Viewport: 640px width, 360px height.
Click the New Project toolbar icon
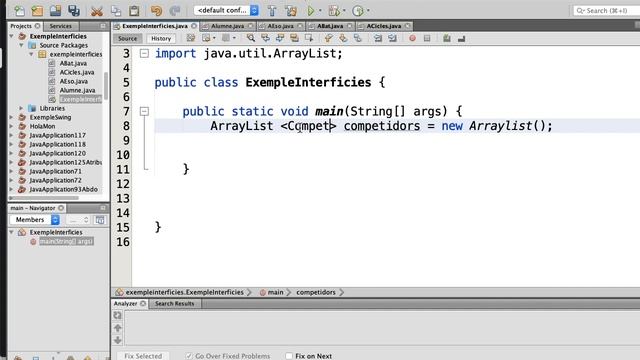(37, 11)
